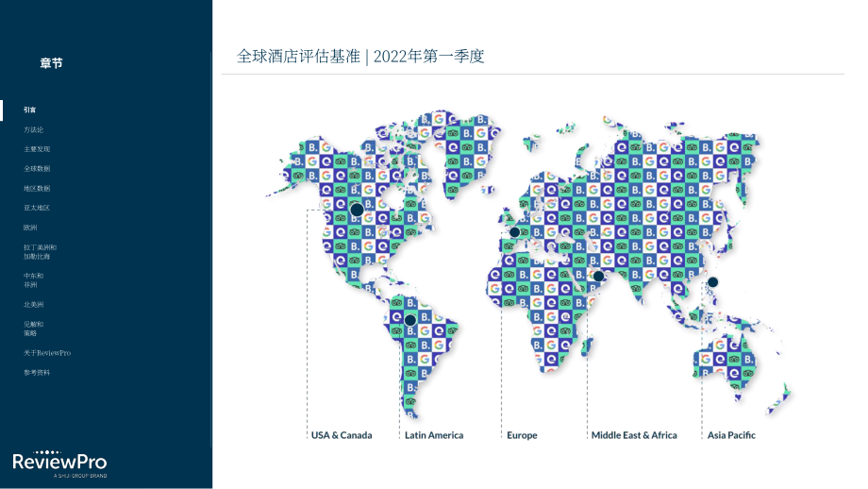This screenshot has width=868, height=489.
Task: Click the 章节 sidebar heading
Action: [x=52, y=63]
